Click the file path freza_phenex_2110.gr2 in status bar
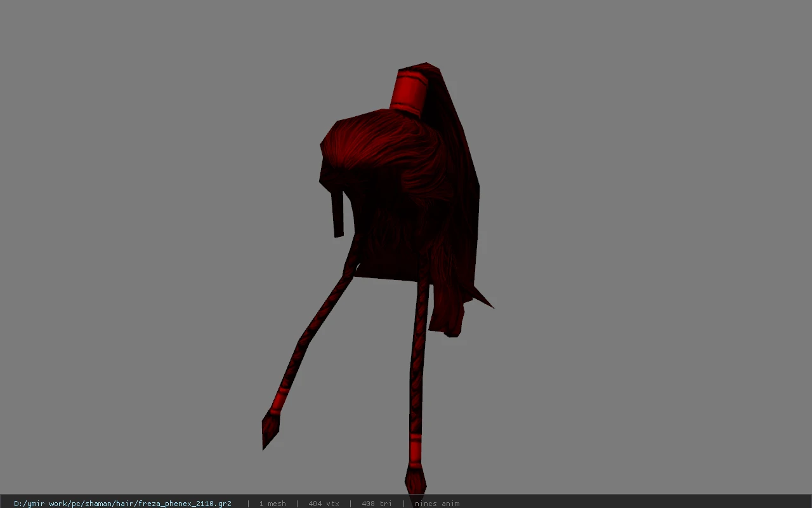Screen dimensions: 812x508 pos(122,504)
